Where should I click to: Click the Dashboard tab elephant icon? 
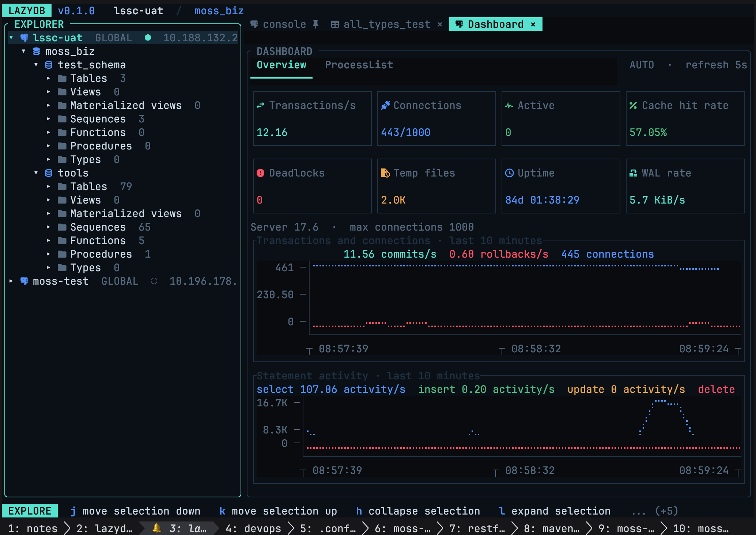(459, 24)
